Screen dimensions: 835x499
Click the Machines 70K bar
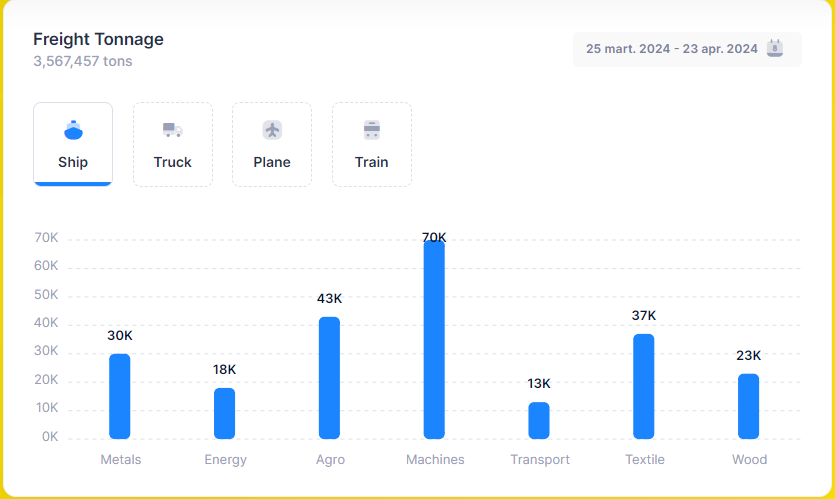[434, 339]
